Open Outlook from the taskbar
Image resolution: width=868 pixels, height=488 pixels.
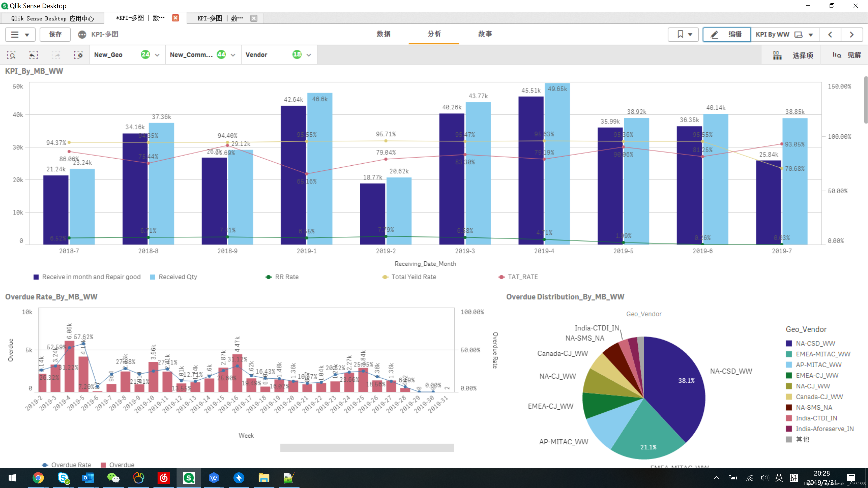coord(88,478)
